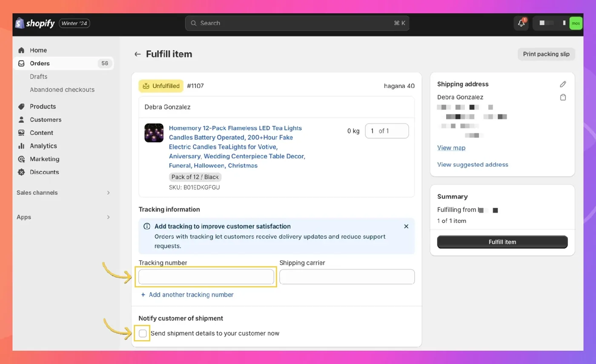Image resolution: width=596 pixels, height=364 pixels.
Task: Click the Home house icon
Action: click(x=21, y=50)
